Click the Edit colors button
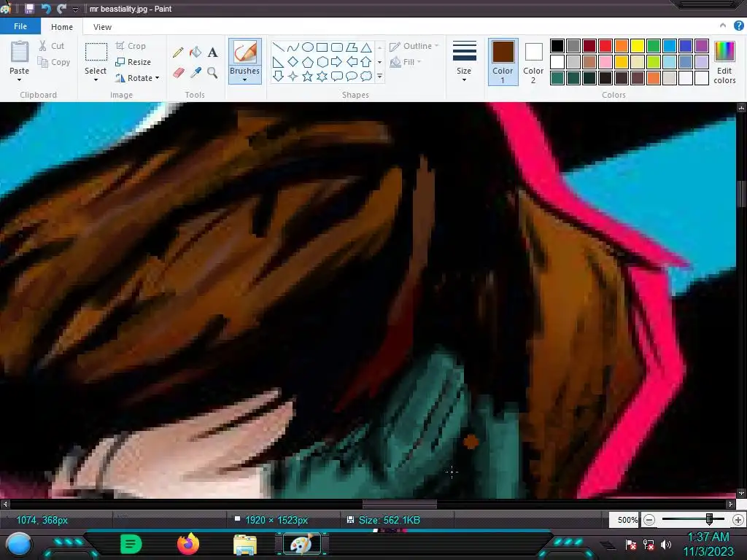 [x=724, y=62]
